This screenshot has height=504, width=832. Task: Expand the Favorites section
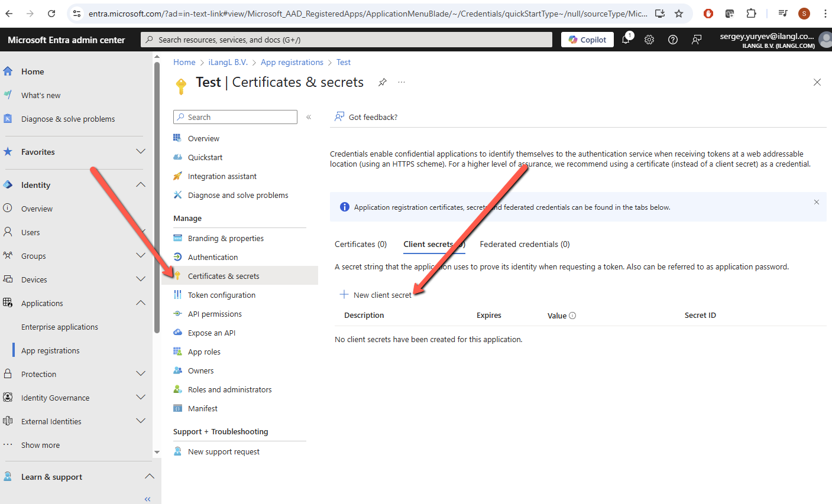(141, 152)
